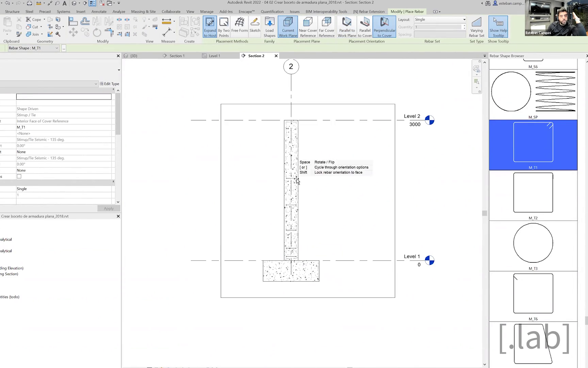Click Load Shapes in Family panel
588x368 pixels.
pos(269,27)
